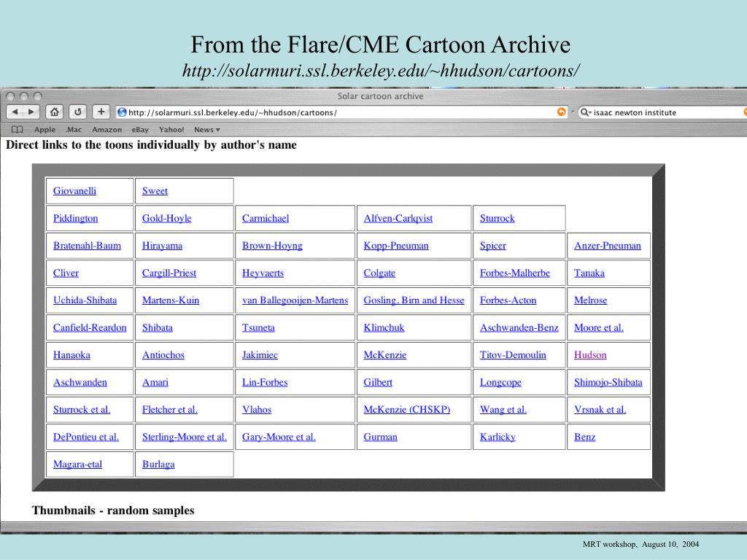Open the Sterling-Moore et al. link
This screenshot has height=560, width=747.
click(185, 437)
